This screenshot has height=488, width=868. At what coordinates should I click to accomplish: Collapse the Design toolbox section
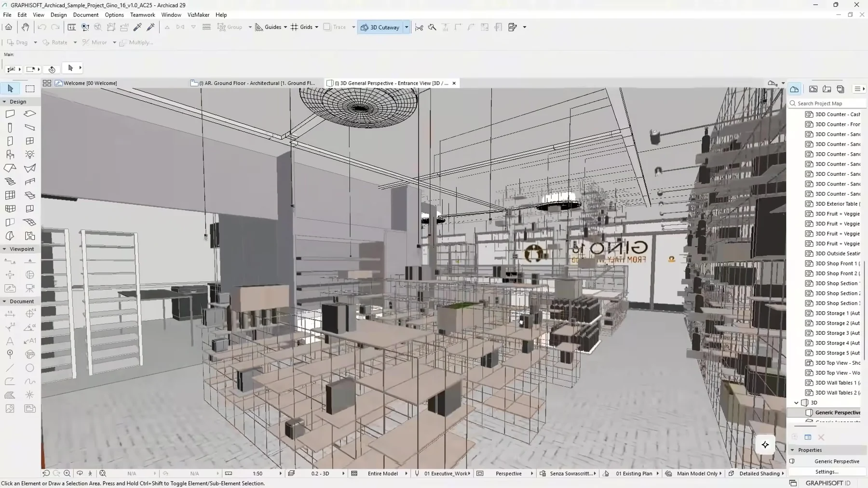pyautogui.click(x=4, y=102)
